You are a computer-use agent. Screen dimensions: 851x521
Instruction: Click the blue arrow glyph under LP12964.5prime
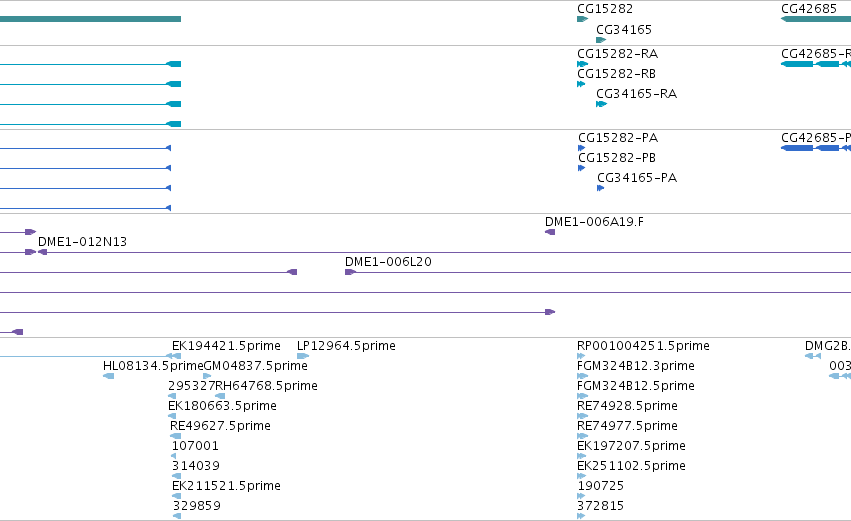tap(303, 357)
